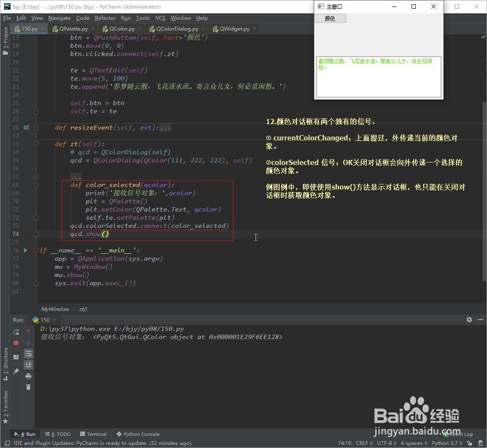
Task: Open the Navigate menu
Action: point(59,18)
